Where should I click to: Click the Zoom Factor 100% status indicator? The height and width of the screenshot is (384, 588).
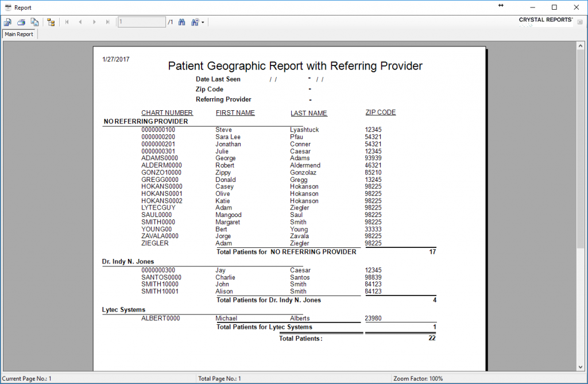click(417, 379)
